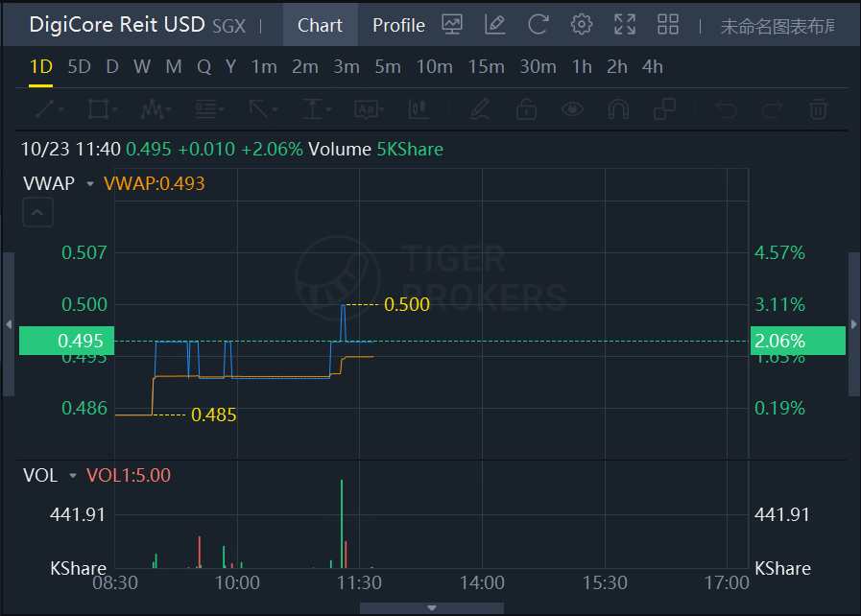Select the 3m interval

[347, 67]
